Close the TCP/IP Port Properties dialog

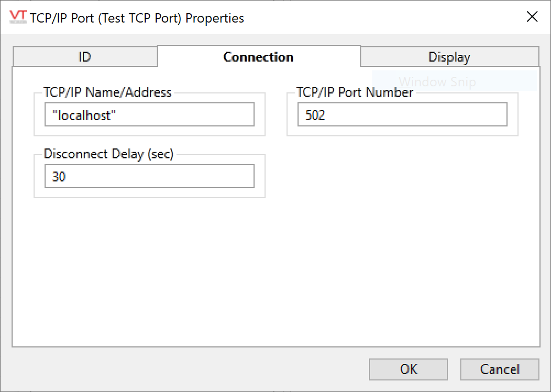pyautogui.click(x=532, y=17)
